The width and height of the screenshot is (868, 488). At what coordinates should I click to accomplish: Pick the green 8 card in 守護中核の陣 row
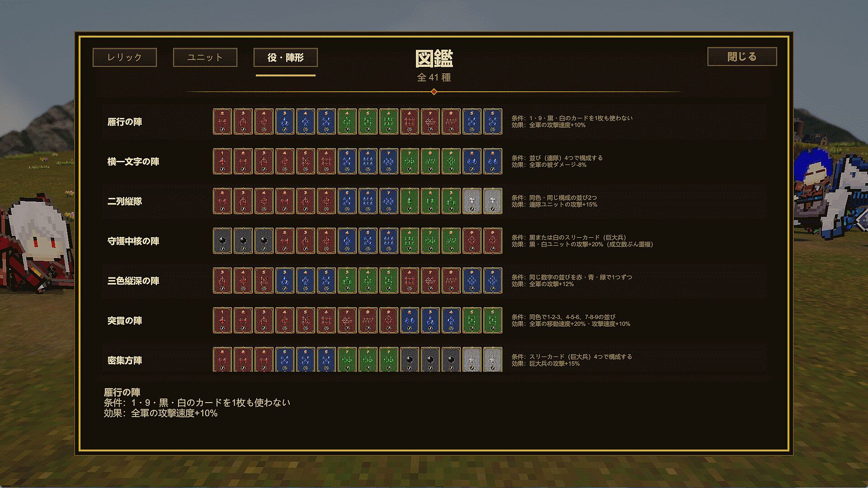pyautogui.click(x=451, y=241)
